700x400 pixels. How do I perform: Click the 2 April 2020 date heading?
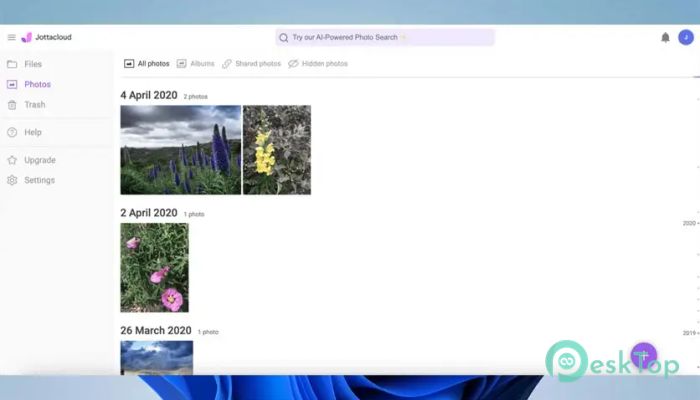149,213
